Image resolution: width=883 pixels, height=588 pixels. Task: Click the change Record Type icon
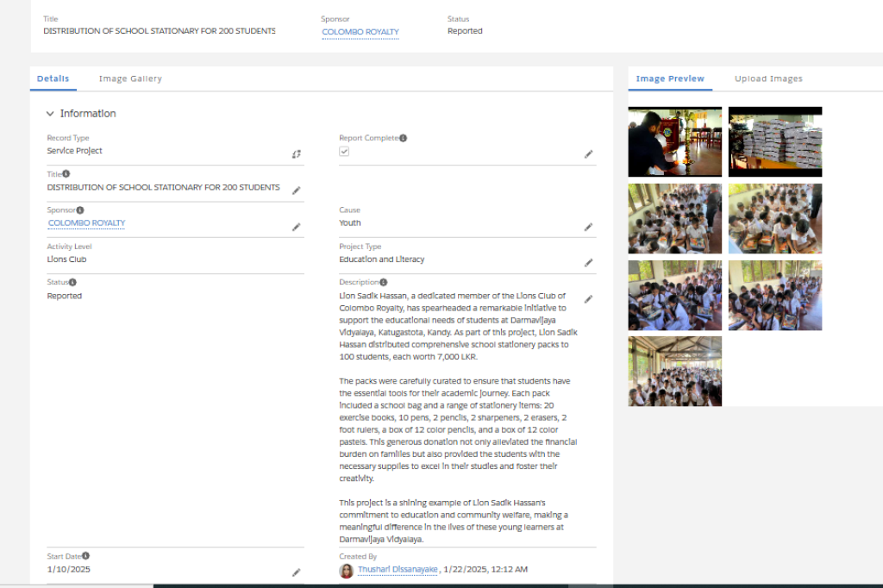click(x=297, y=154)
